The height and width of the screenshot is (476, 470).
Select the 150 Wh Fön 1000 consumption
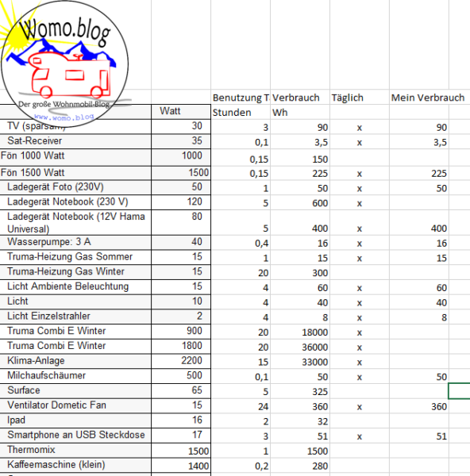300,158
